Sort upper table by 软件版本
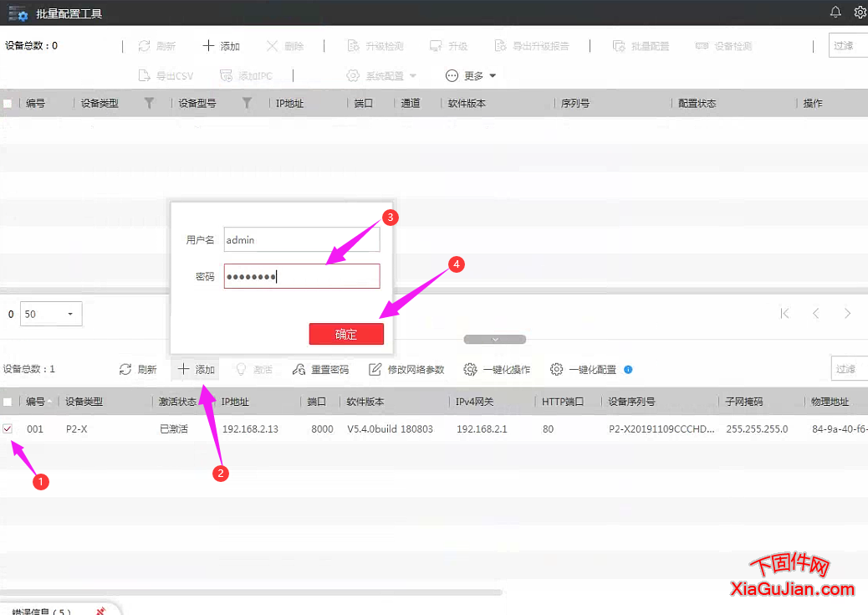 point(467,104)
